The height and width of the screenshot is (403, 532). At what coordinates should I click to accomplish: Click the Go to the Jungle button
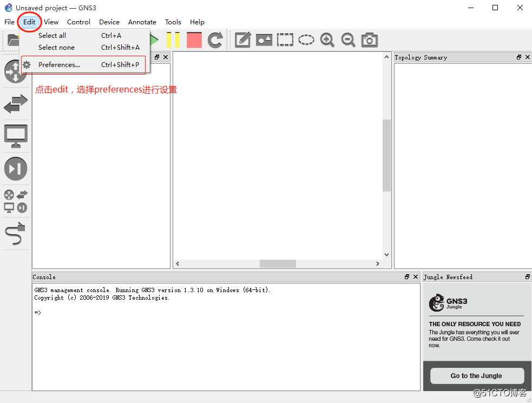(477, 376)
